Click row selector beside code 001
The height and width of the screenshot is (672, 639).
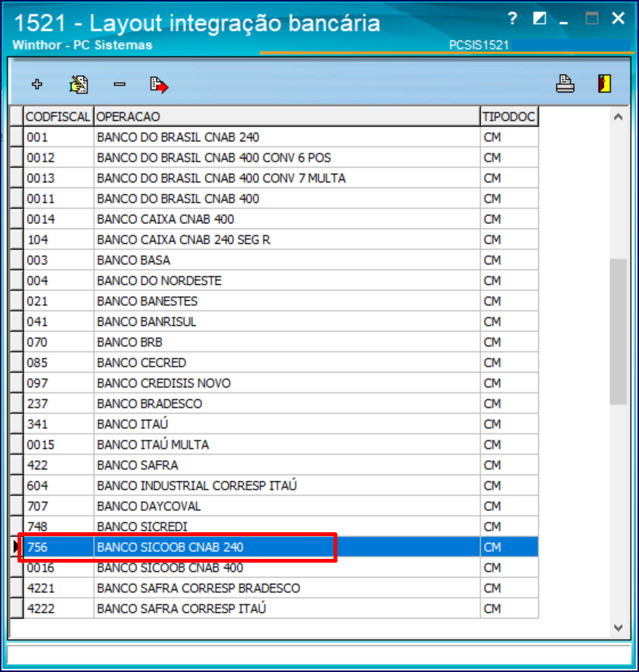click(17, 137)
